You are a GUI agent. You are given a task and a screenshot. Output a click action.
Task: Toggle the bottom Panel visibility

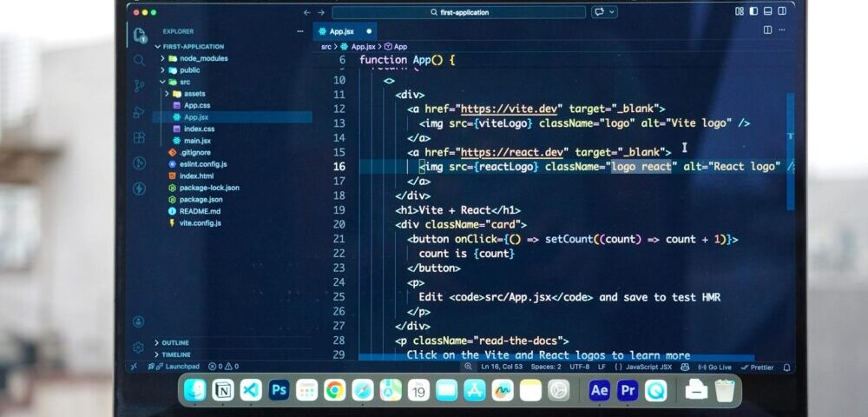tap(768, 11)
